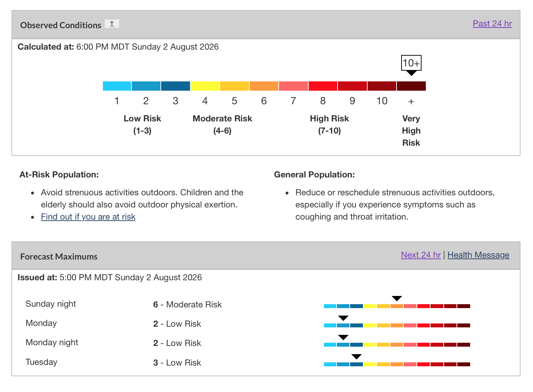Click the Monday daytime forecast period label

[41, 323]
